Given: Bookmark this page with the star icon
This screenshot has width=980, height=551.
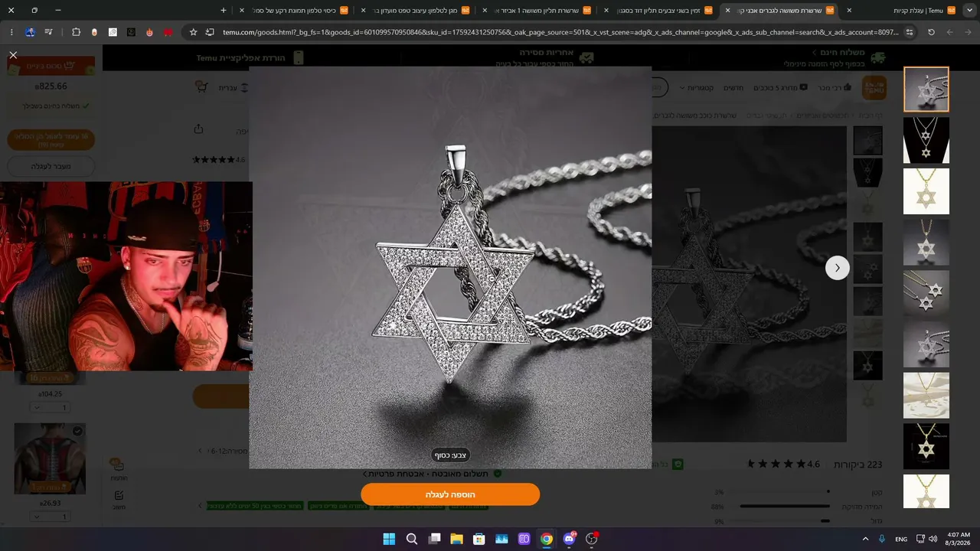Looking at the screenshot, I should click(194, 32).
